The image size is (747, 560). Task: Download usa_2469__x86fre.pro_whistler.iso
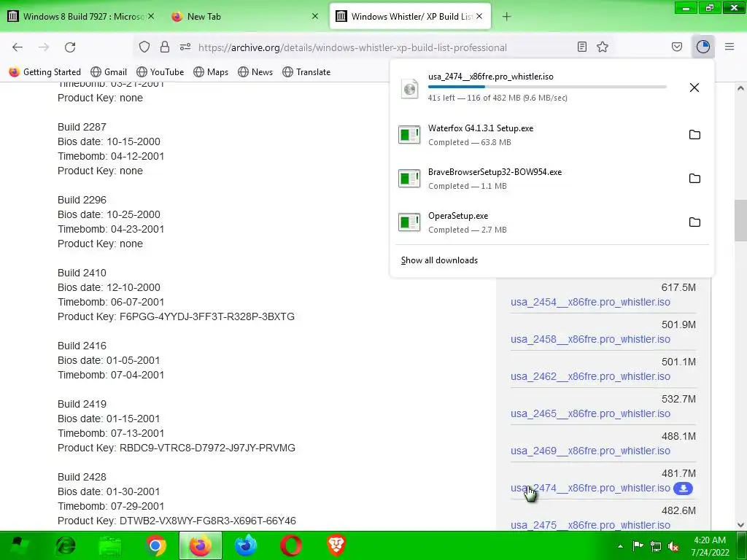590,451
